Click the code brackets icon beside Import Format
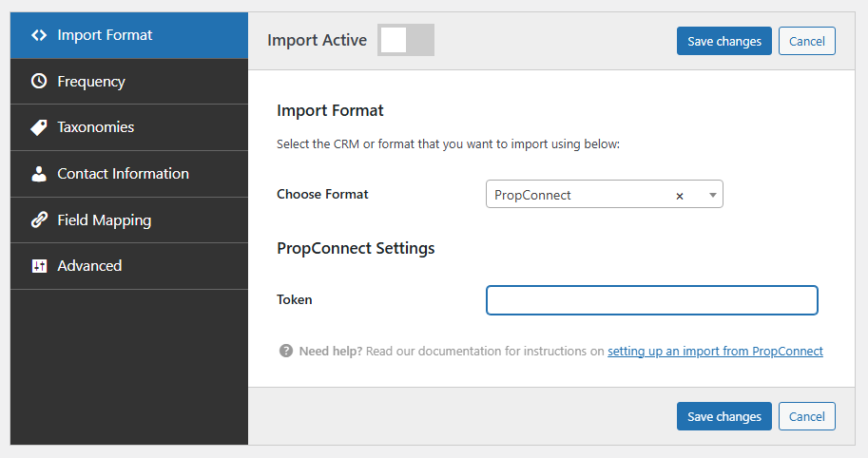Screen dimensions: 868x458 pyautogui.click(x=39, y=35)
